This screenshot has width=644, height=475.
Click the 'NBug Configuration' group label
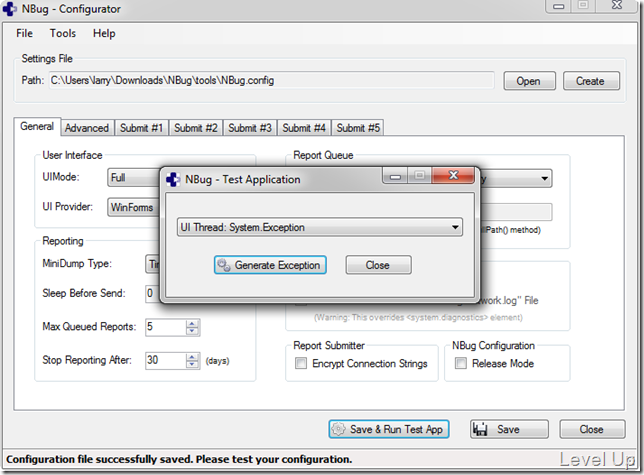coord(493,346)
